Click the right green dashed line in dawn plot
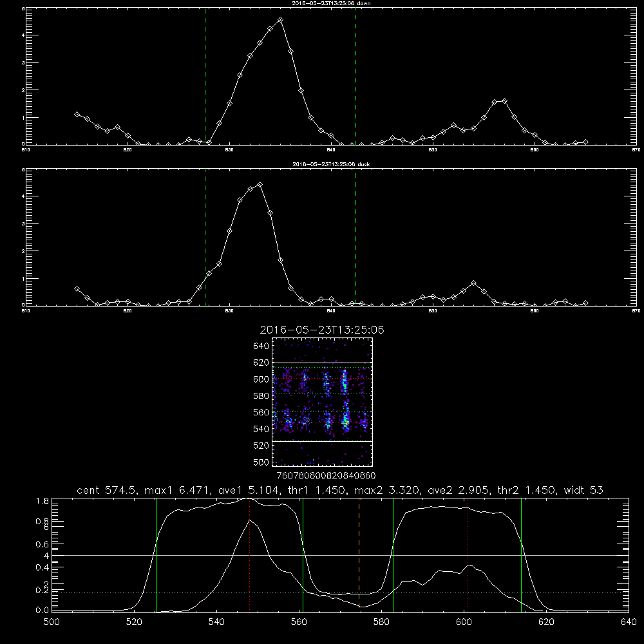The height and width of the screenshot is (644, 644). tap(355, 76)
